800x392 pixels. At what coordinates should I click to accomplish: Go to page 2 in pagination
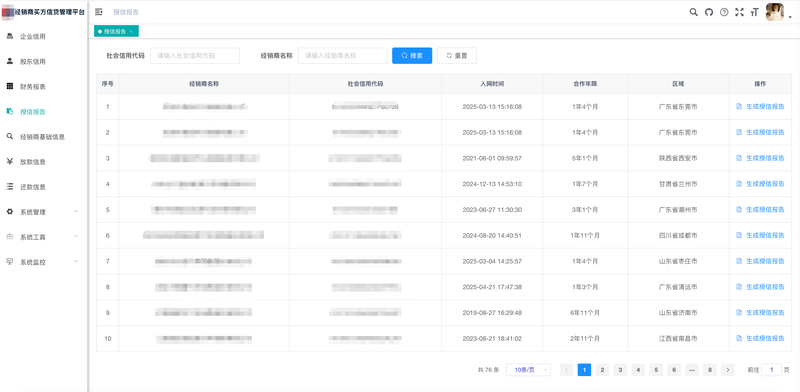602,370
